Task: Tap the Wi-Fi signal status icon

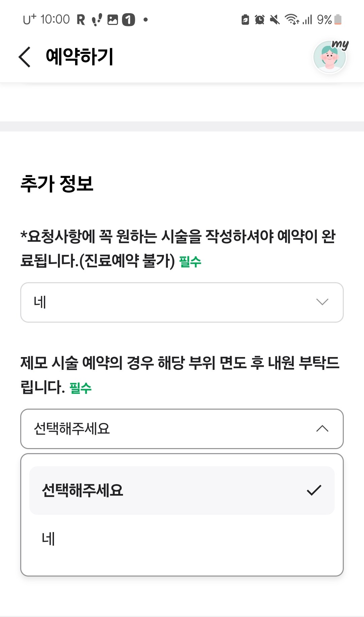Action: [x=292, y=20]
